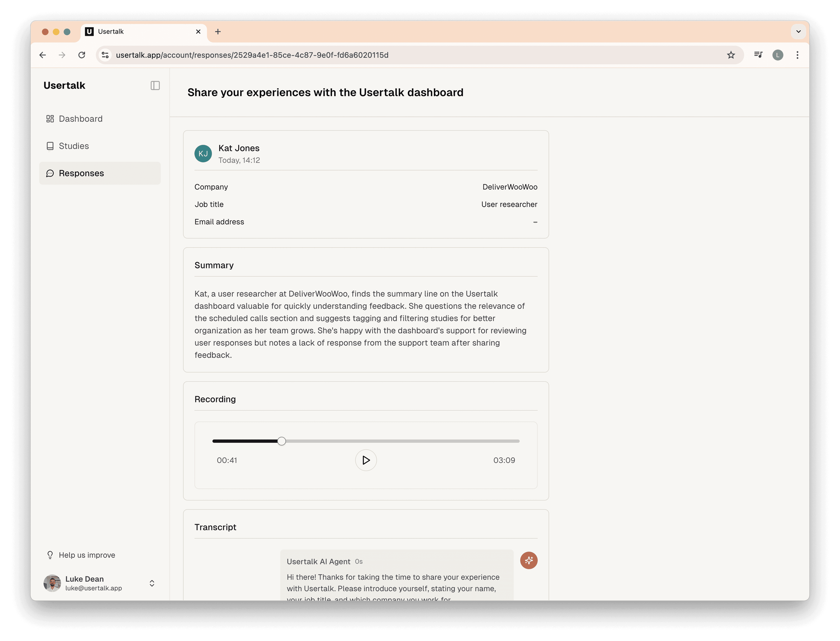Screen dimensions: 840x641
Task: Click the unplayed part of the recording track
Action: tap(403, 441)
